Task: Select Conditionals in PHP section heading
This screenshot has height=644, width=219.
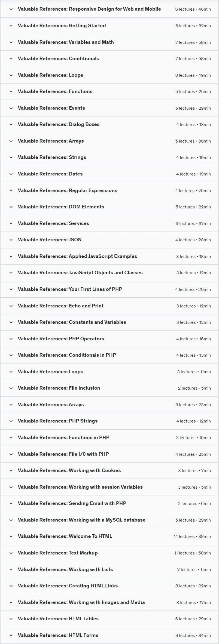Action: [x=67, y=355]
